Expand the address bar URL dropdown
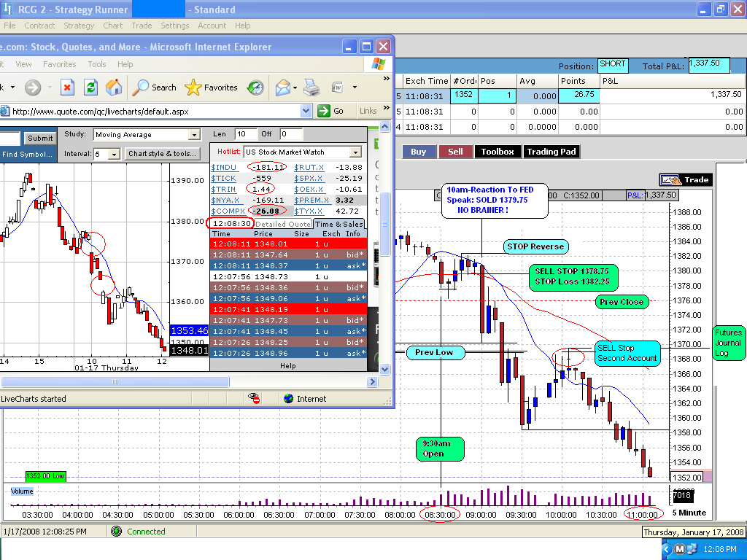 (306, 111)
